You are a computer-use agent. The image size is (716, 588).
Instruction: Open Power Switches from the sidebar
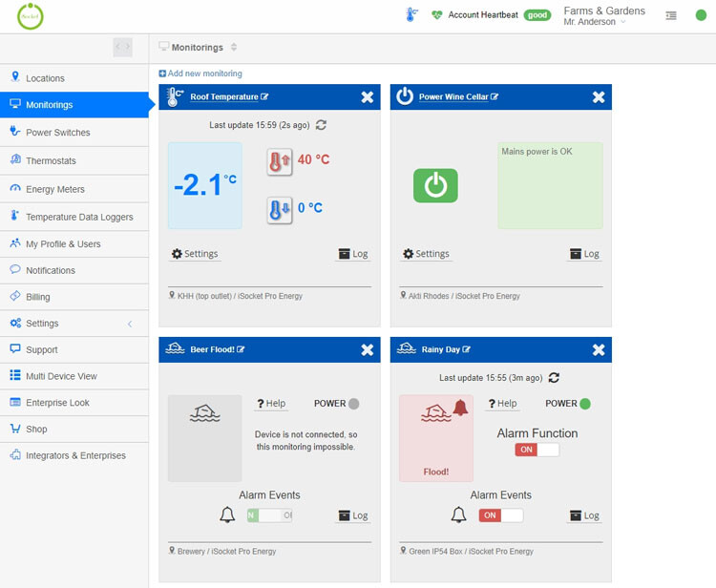(57, 133)
